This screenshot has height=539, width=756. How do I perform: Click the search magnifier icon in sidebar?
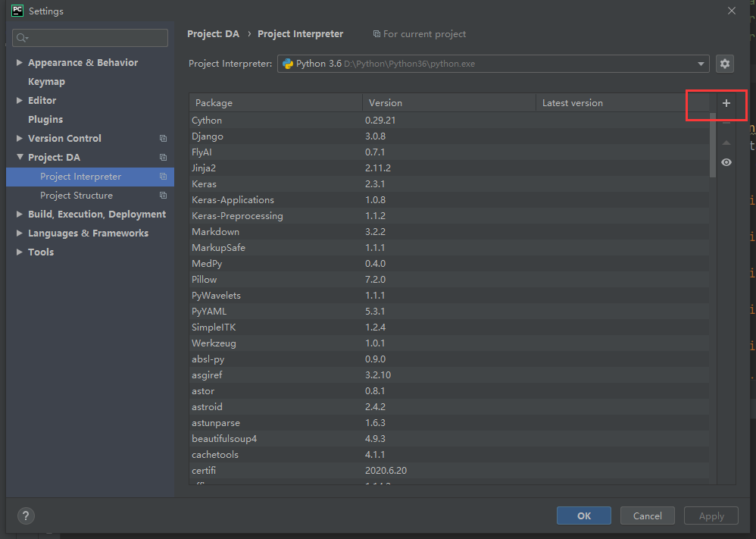click(21, 38)
